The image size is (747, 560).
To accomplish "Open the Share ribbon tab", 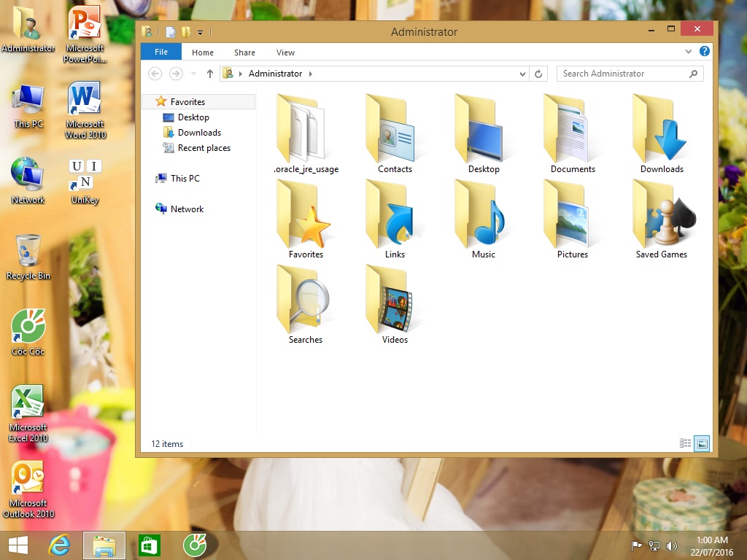I will coord(244,52).
